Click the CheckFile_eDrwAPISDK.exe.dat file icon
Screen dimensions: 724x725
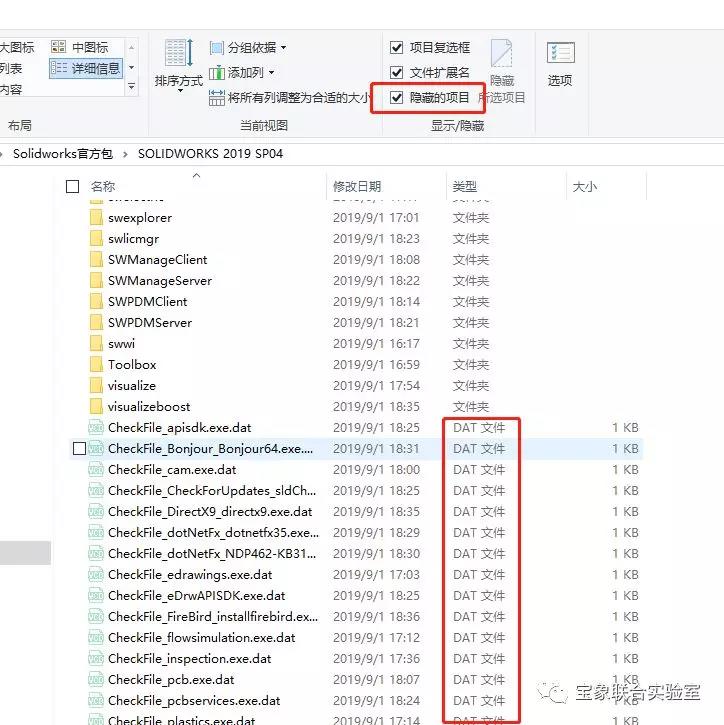coord(96,596)
